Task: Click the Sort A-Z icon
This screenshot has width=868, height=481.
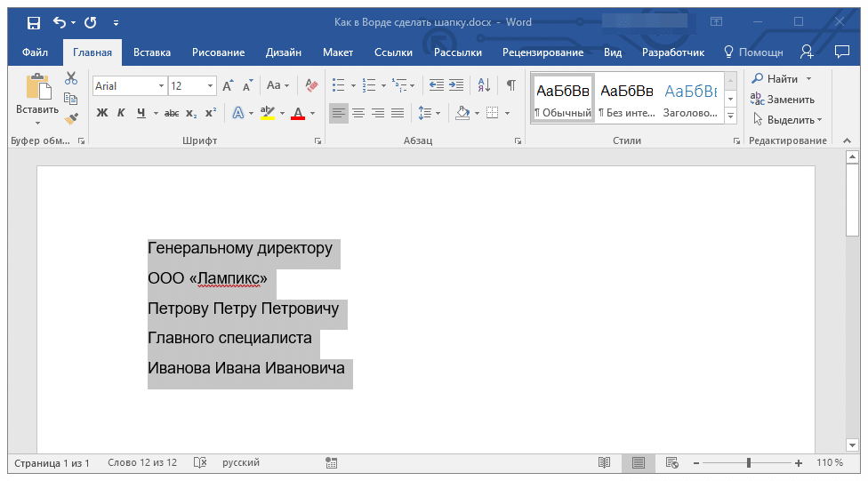Action: tap(484, 85)
